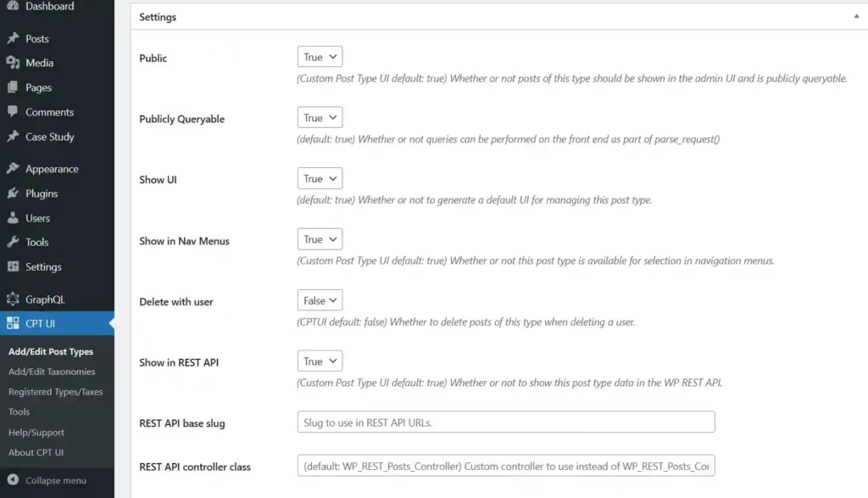Screen dimensions: 868x498
Task: Focus the REST API base slug field
Action: 506,422
